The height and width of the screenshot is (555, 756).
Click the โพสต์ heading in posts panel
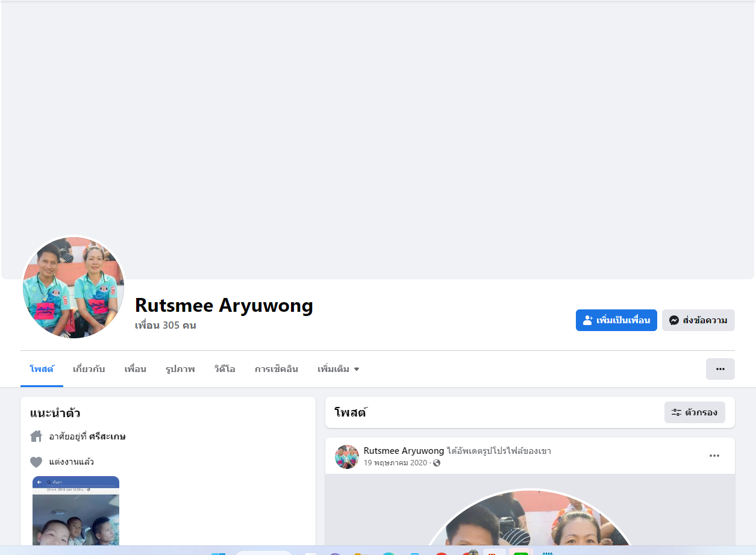coord(351,412)
